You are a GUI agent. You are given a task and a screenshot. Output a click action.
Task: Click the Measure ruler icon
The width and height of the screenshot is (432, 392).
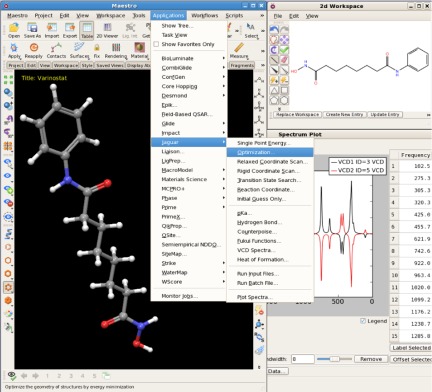(239, 51)
